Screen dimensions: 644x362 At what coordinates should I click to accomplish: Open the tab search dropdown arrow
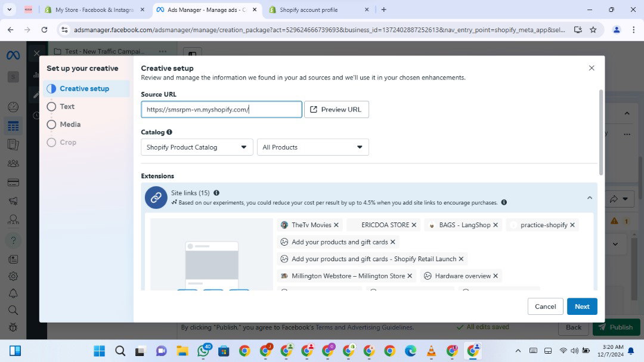[x=9, y=10]
